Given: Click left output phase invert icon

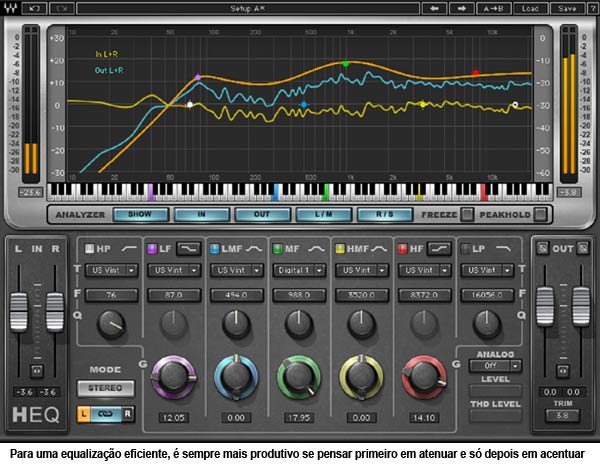Looking at the screenshot, I should pos(543,248).
